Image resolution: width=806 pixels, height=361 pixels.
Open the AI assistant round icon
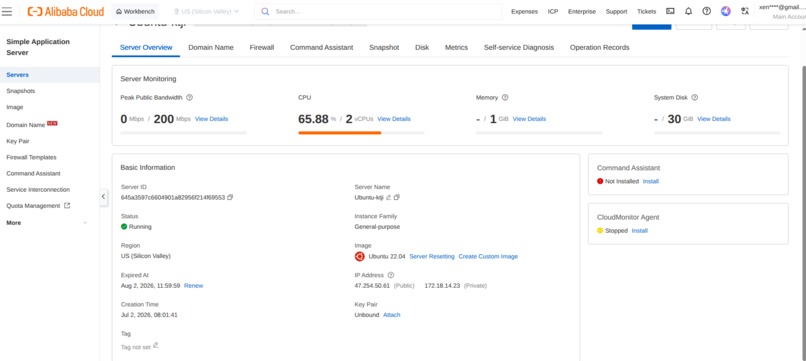tap(726, 11)
